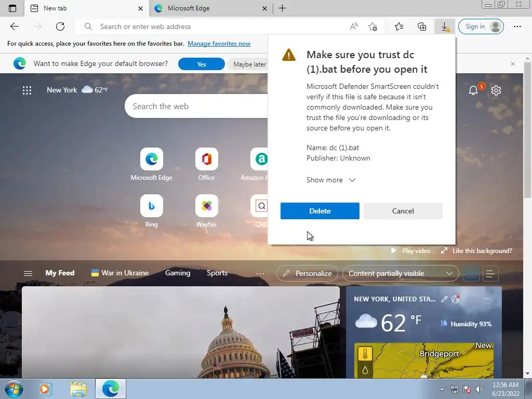
Task: Click the Search the web box
Action: pos(196,106)
